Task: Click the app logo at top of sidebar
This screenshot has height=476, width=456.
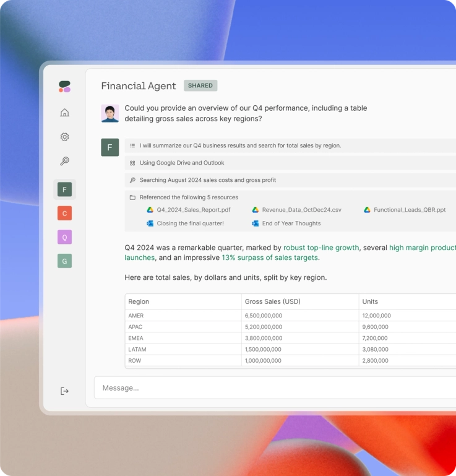Action: coord(64,87)
